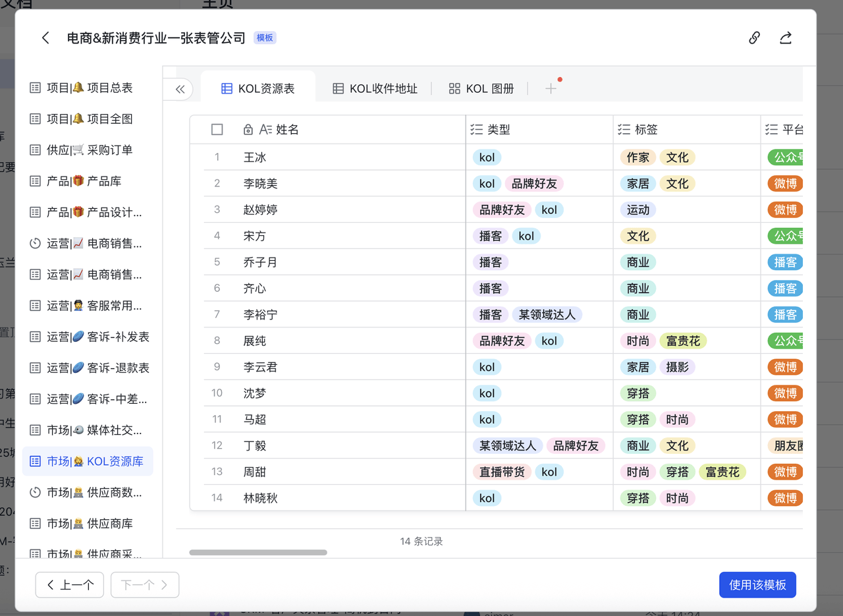
Task: Toggle the select-all rows checkbox
Action: 217,130
